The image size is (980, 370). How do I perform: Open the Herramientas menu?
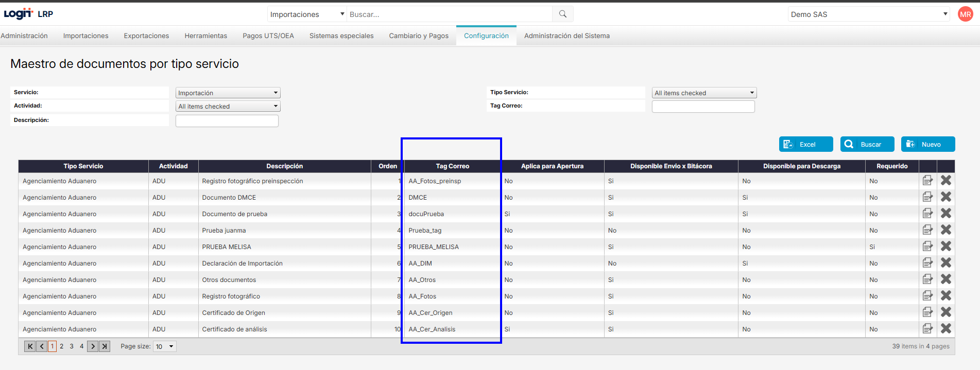pos(206,36)
